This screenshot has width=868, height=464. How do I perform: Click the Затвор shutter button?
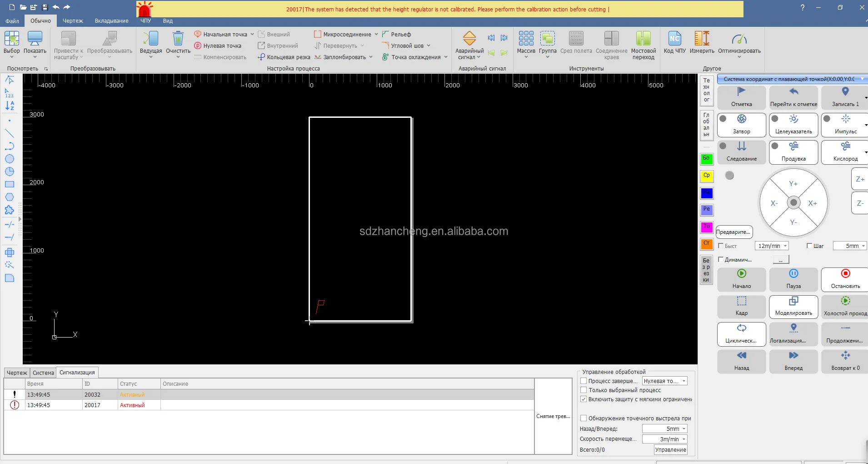pos(742,124)
